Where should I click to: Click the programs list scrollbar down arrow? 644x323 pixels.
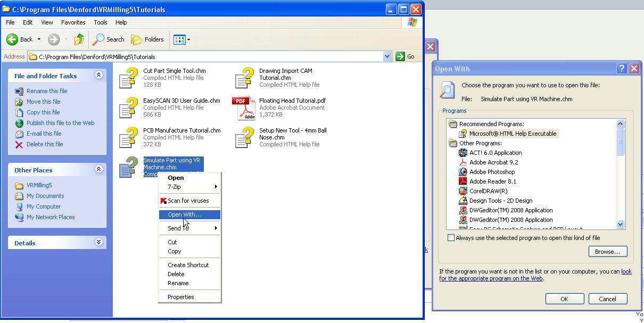click(620, 225)
